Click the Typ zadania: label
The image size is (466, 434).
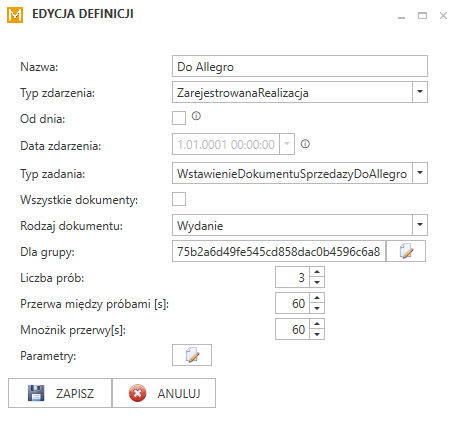click(x=53, y=174)
